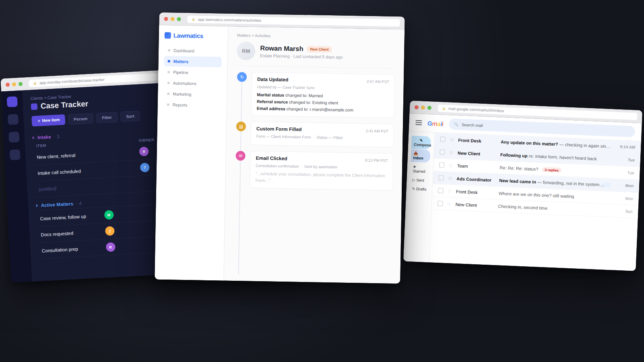Open the Email Clicked activity card
Image resolution: width=644 pixels, height=362 pixels.
click(x=322, y=171)
